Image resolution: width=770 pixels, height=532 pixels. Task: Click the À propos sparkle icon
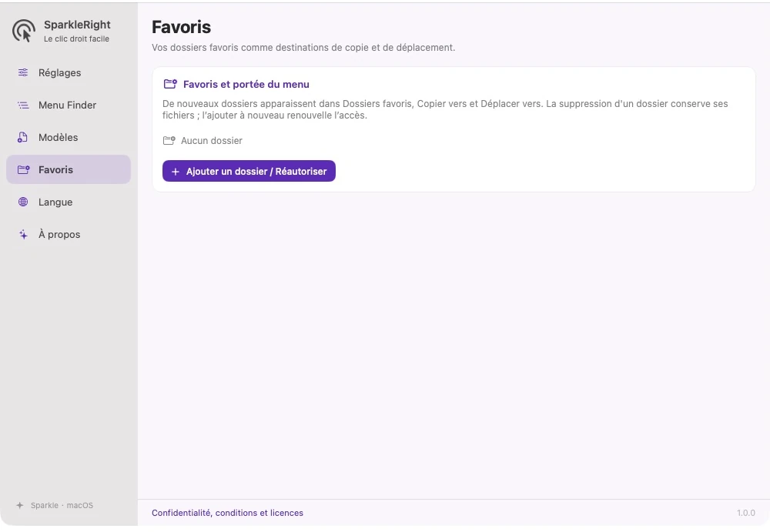[23, 234]
